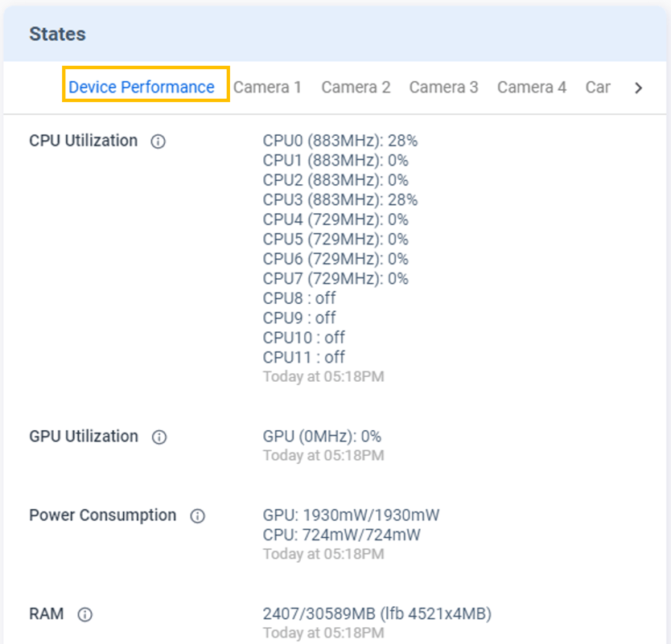This screenshot has height=644, width=671.
Task: Click the CPU Utilization label
Action: click(83, 141)
